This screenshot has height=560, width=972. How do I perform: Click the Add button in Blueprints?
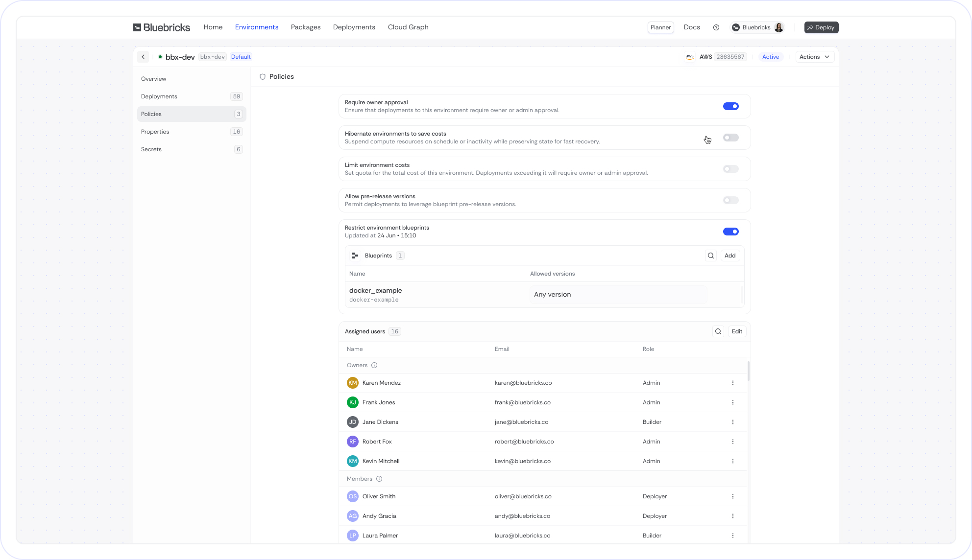pyautogui.click(x=730, y=255)
